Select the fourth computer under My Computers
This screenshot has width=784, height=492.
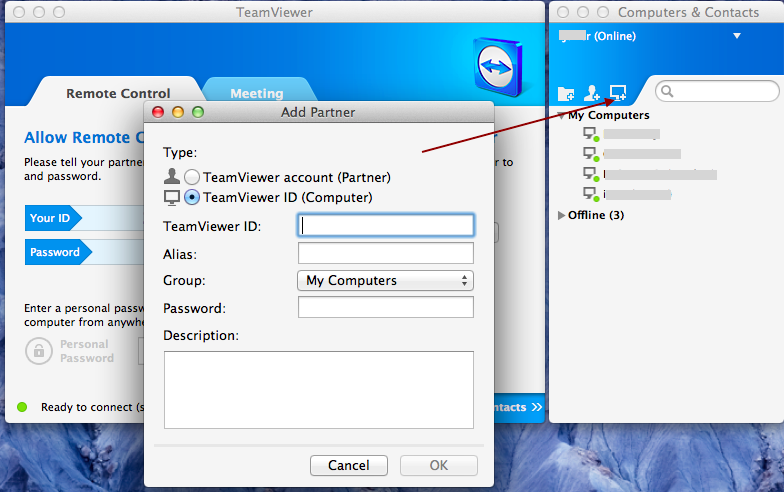[x=627, y=194]
